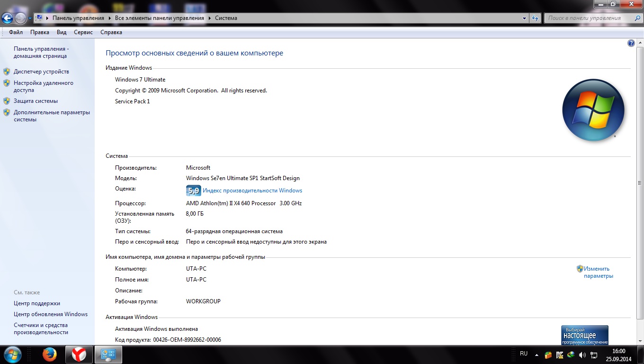Open Центр обновления Windows link
Viewport: 644px width, 364px height.
point(51,314)
